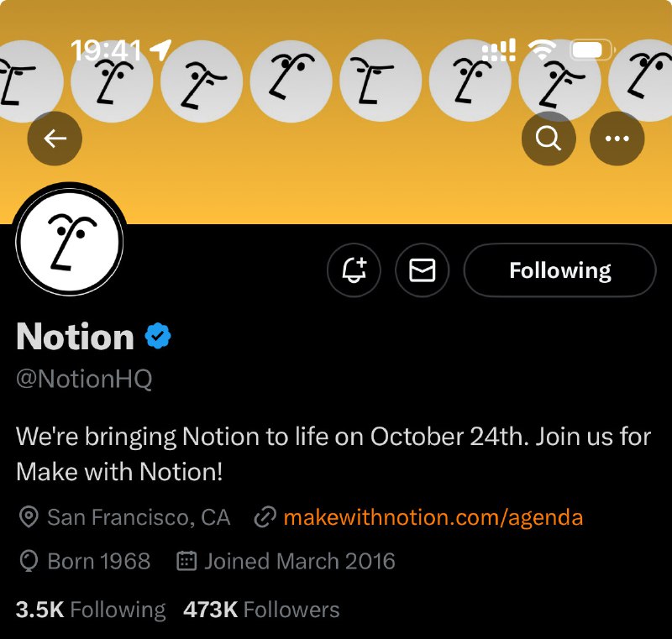Tap the back arrow button
The height and width of the screenshot is (639, 672).
[x=55, y=139]
